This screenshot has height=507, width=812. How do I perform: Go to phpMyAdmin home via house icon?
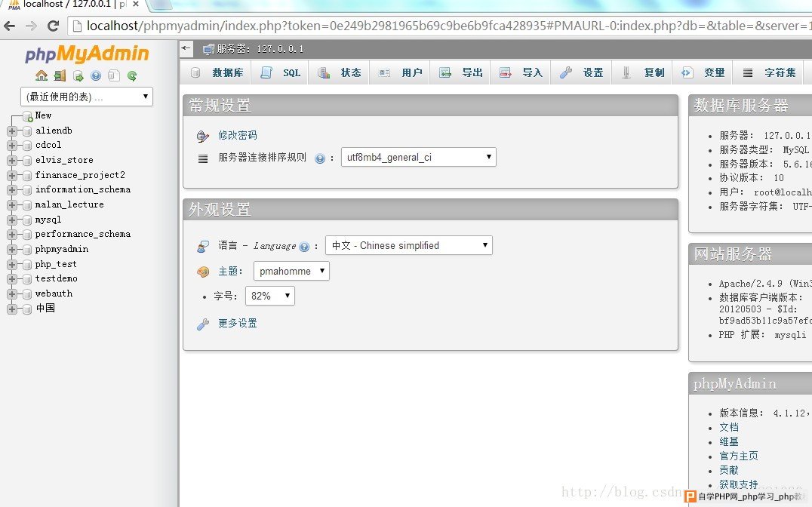(42, 75)
